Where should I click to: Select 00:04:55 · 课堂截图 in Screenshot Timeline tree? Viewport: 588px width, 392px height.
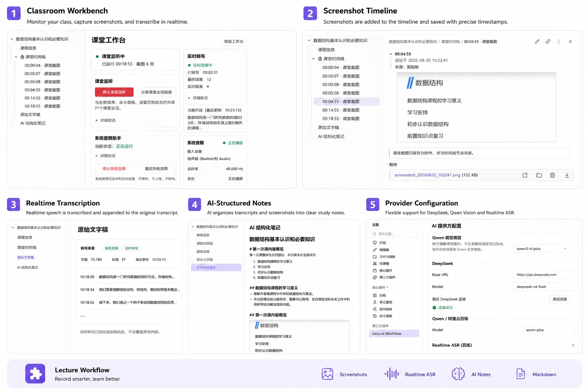tap(346, 101)
